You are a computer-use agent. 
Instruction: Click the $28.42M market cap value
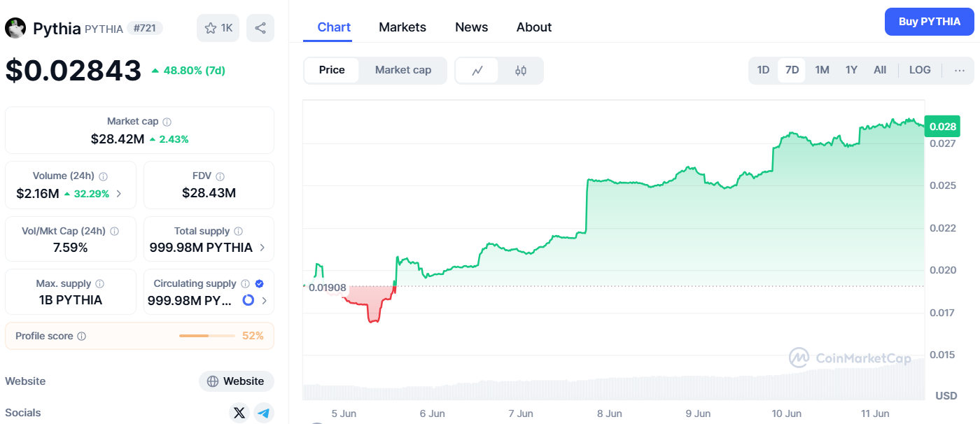tap(118, 139)
